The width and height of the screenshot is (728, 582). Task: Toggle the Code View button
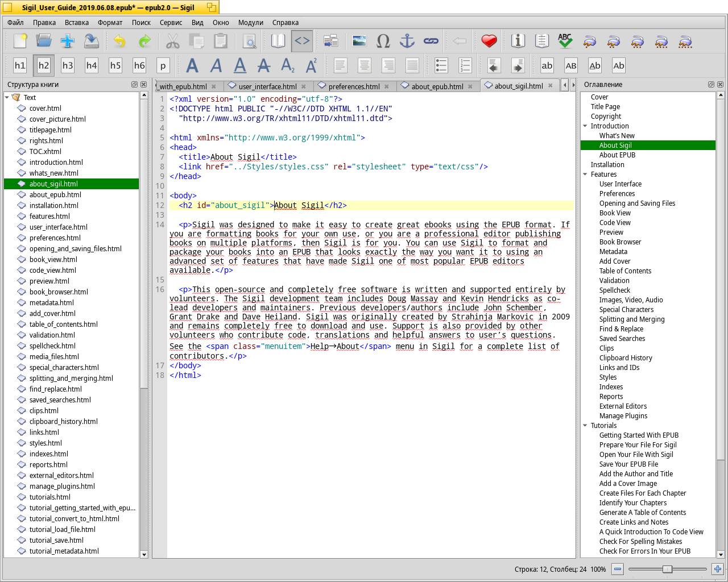[302, 41]
